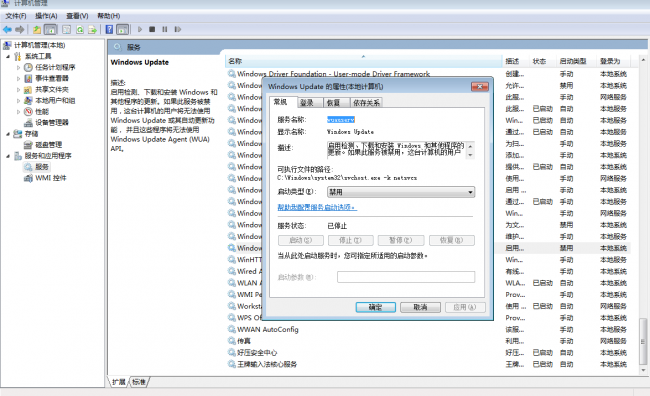This screenshot has width=650, height=396.
Task: Click the Start Service play icon
Action: click(x=140, y=29)
